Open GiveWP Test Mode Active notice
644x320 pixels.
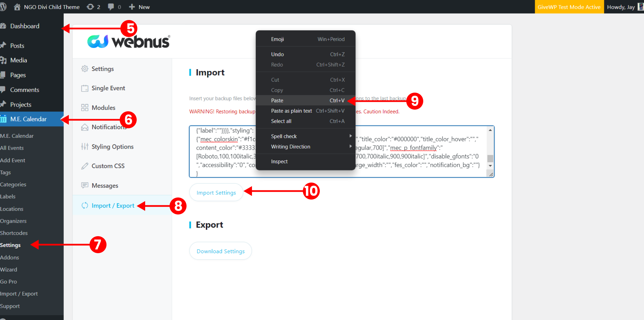(x=569, y=7)
